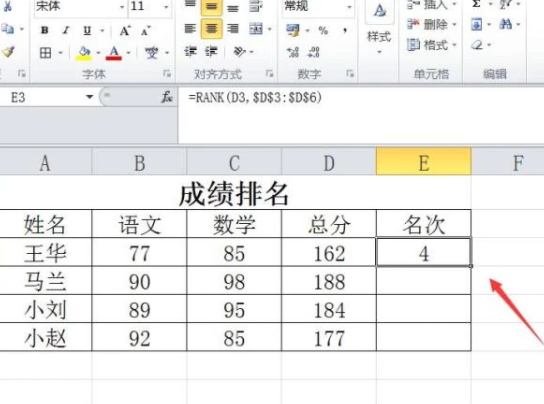This screenshot has width=544, height=404.
Task: Click the 总分 header cell
Action: point(329,224)
